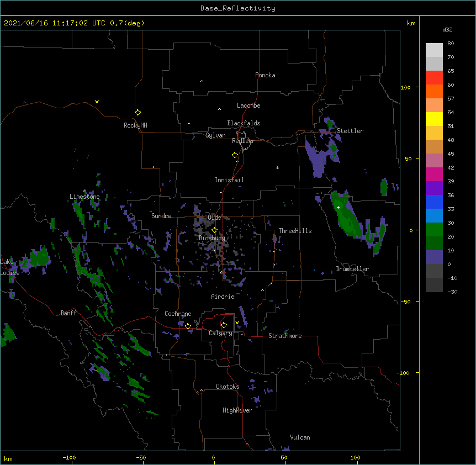Select the yellow 51-54 dBZ legend swatch

point(434,119)
